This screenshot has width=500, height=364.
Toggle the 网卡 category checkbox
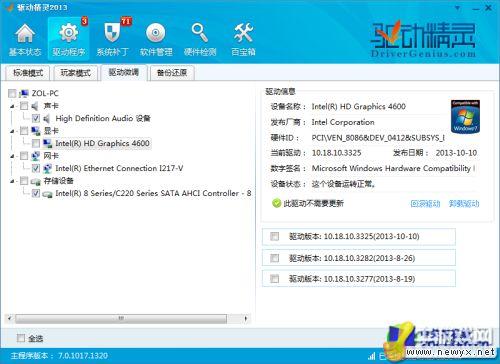coord(24,156)
